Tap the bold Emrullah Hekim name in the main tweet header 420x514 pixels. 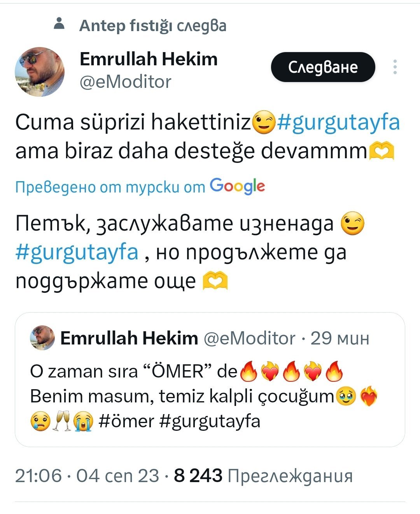[x=149, y=59]
